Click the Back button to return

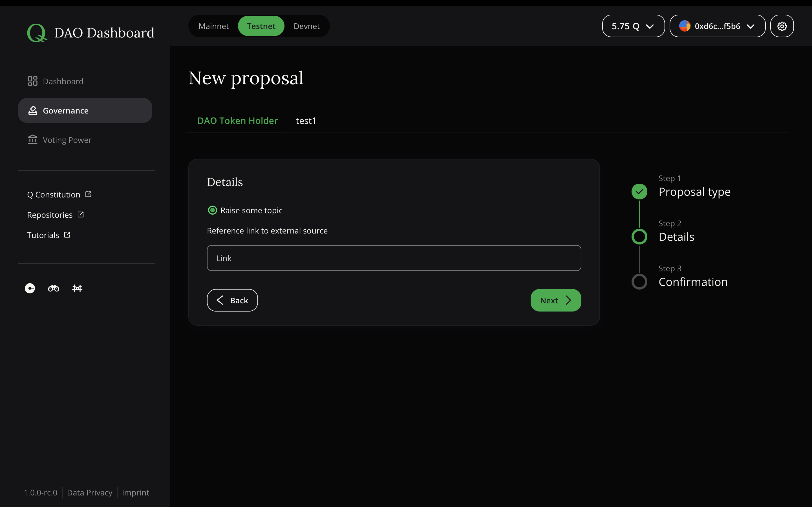(x=232, y=300)
